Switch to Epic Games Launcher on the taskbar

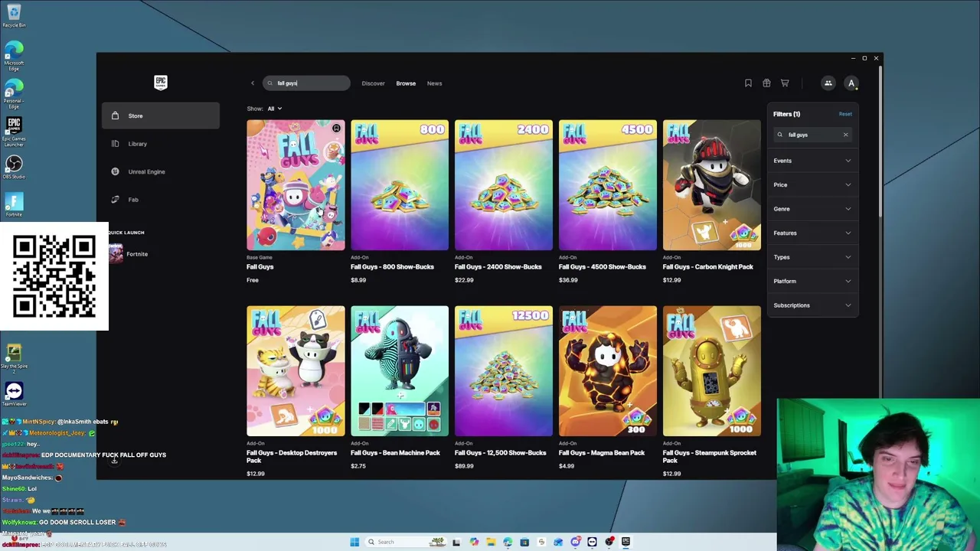coord(626,542)
